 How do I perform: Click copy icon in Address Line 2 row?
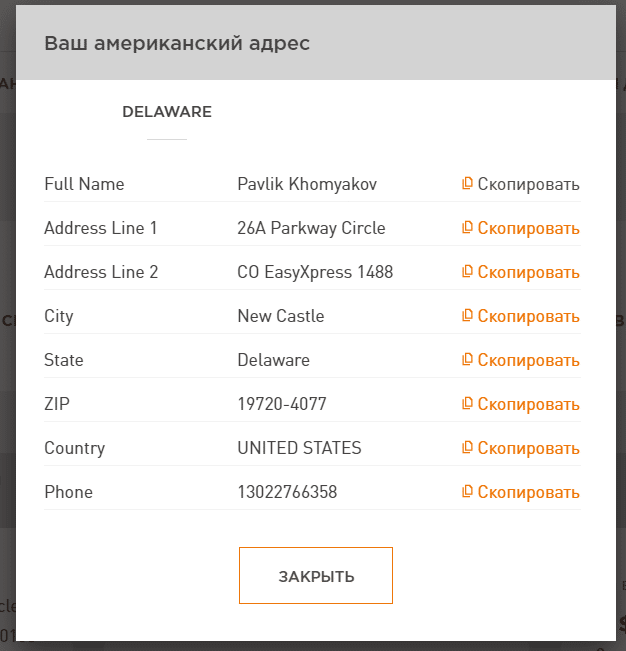(467, 272)
